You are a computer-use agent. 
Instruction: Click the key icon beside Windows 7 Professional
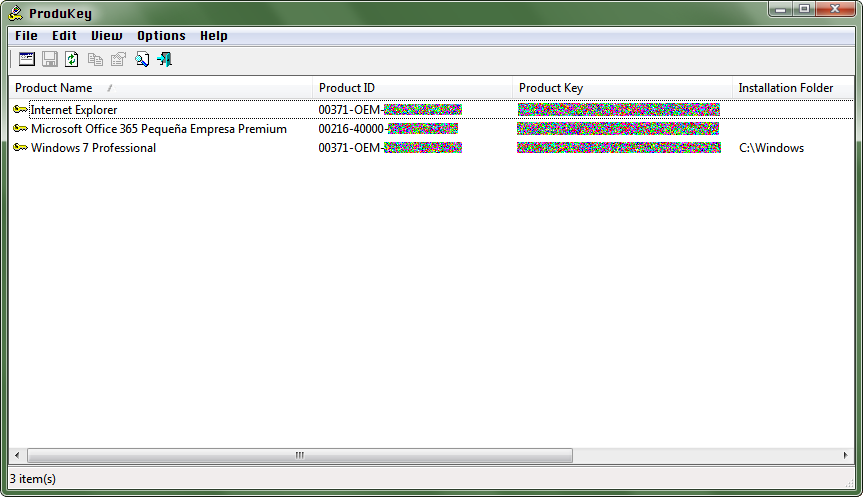pos(20,148)
